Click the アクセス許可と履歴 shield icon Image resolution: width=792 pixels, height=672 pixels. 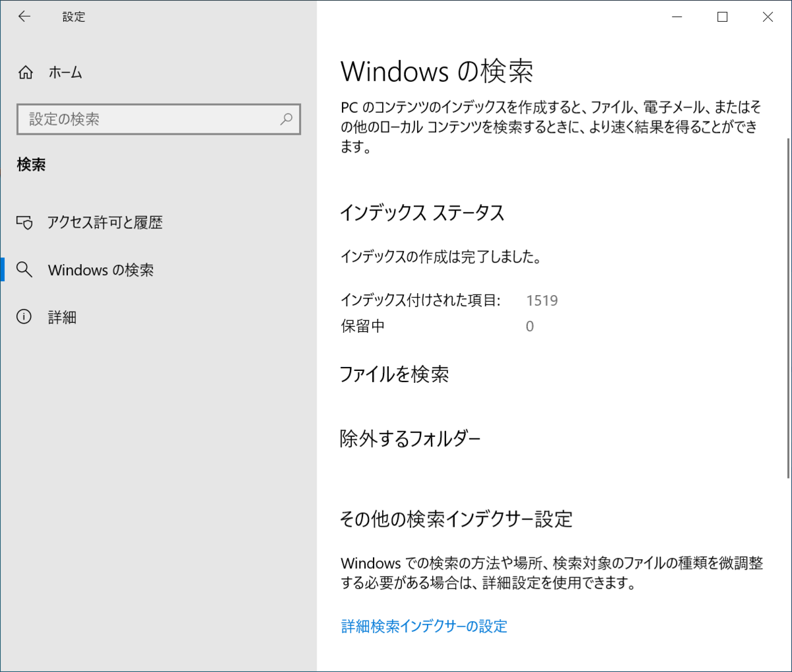[24, 222]
